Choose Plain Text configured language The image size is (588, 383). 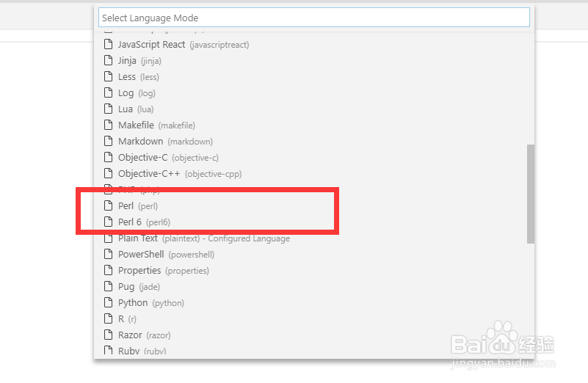click(314, 238)
